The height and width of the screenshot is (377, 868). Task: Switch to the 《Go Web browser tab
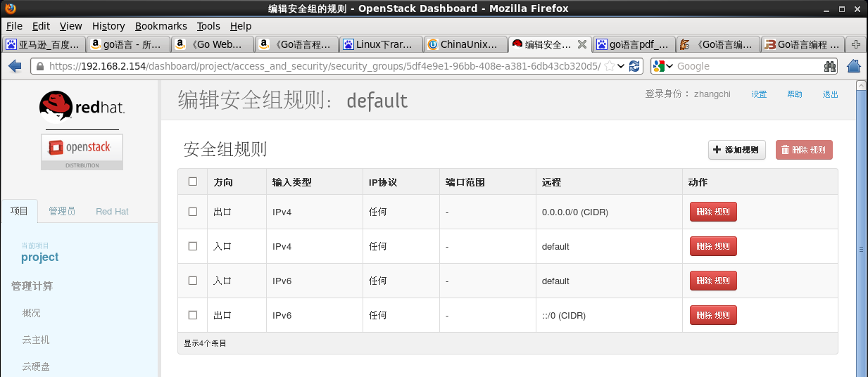pos(213,44)
